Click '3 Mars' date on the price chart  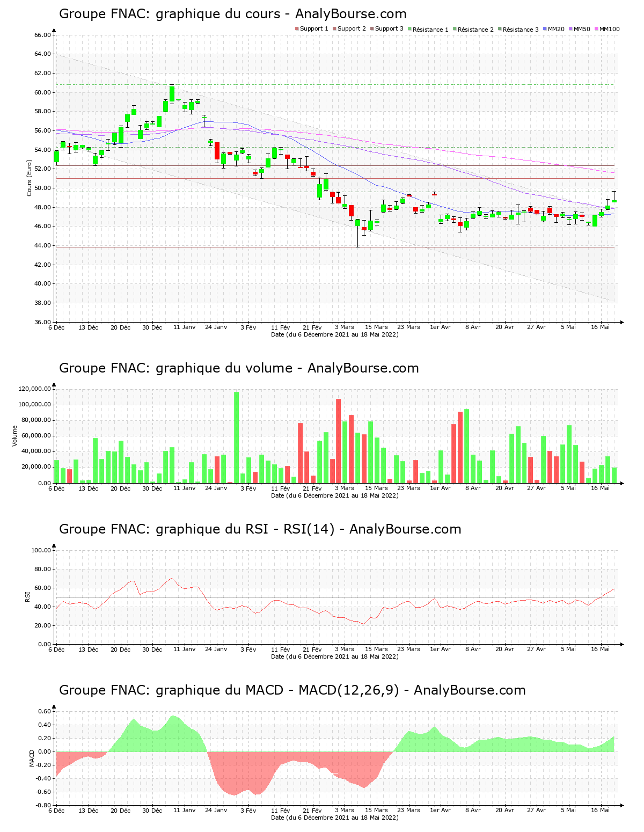point(345,327)
